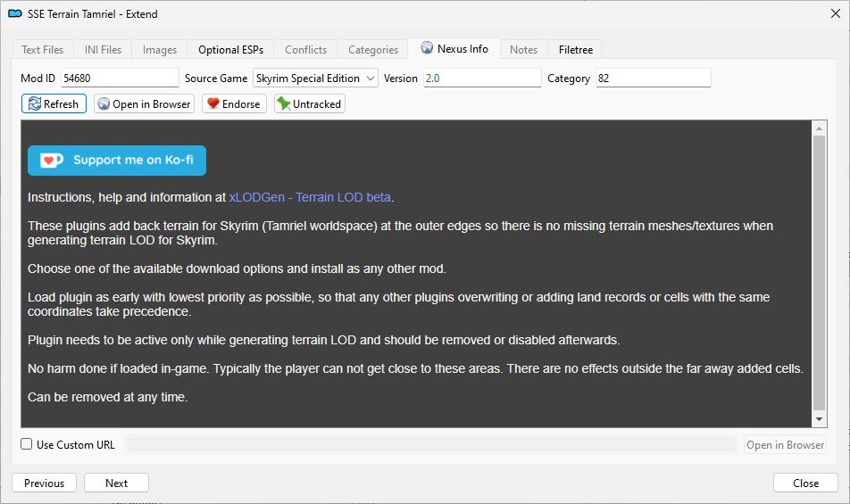Toggle the Untracked tracking button

click(x=310, y=104)
